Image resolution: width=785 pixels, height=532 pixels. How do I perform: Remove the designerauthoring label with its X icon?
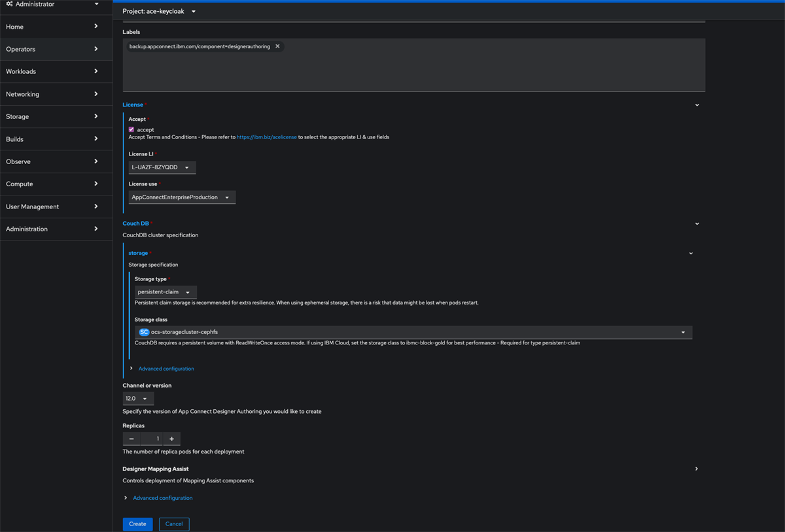277,46
